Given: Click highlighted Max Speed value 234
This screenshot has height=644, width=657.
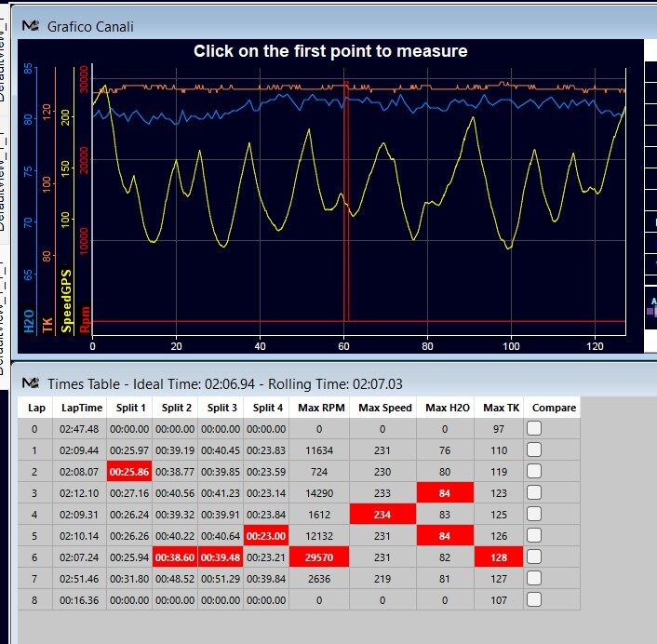Looking at the screenshot, I should (382, 514).
